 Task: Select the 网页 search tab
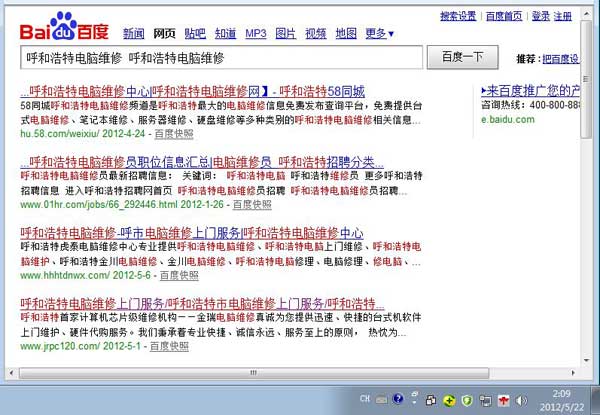[164, 34]
